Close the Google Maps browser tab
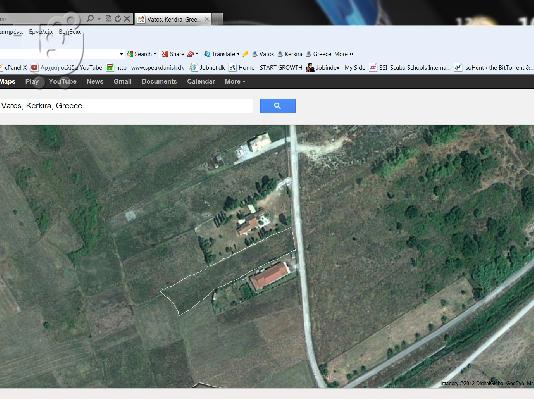The image size is (534, 400). point(207,19)
